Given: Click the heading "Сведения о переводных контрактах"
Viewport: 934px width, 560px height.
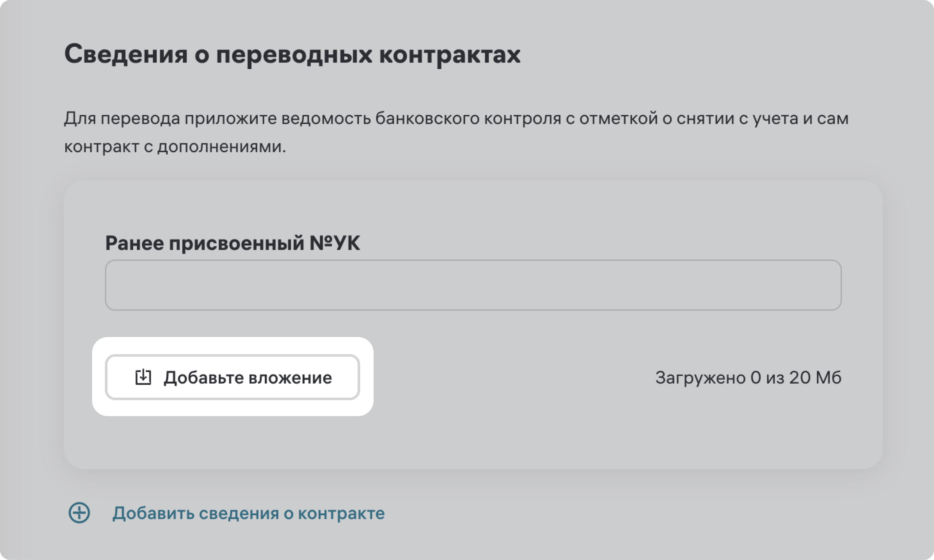Looking at the screenshot, I should (x=292, y=54).
